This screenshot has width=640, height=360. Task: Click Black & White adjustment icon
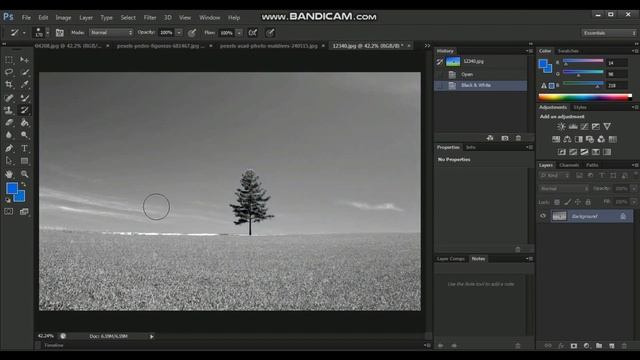(579, 139)
